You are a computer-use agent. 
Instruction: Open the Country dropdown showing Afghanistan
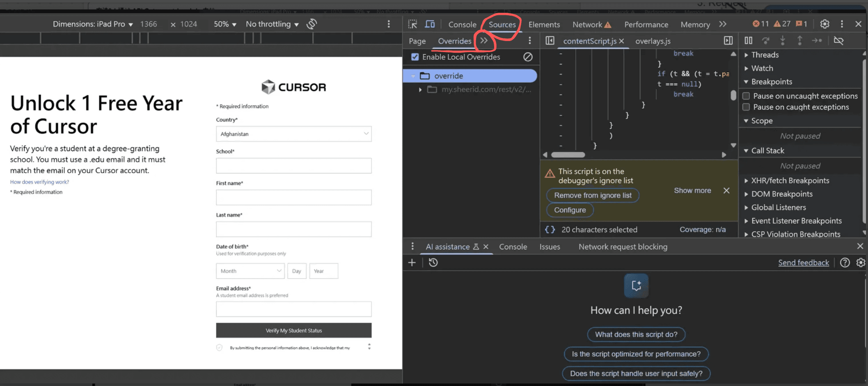point(294,134)
